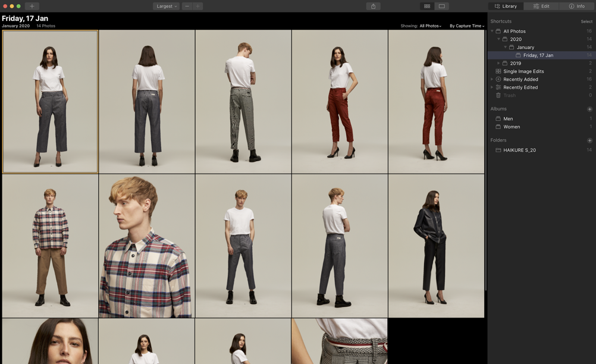Increase thumbnail size with plus button
Screen dimensions: 596x364
[197, 6]
